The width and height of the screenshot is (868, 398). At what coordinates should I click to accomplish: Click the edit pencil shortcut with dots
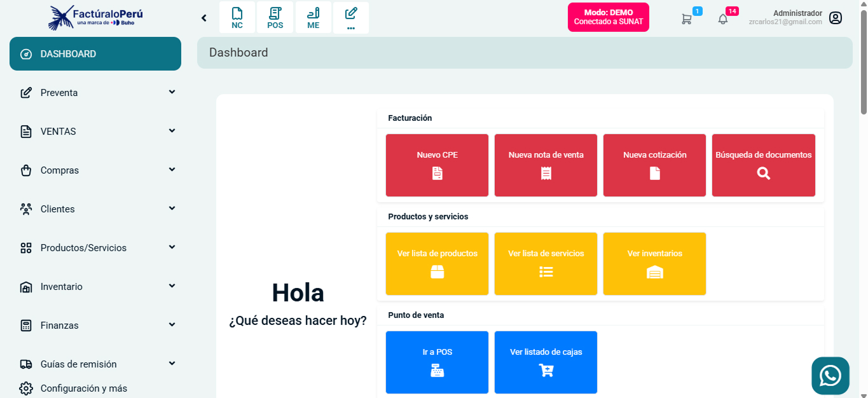pyautogui.click(x=351, y=17)
